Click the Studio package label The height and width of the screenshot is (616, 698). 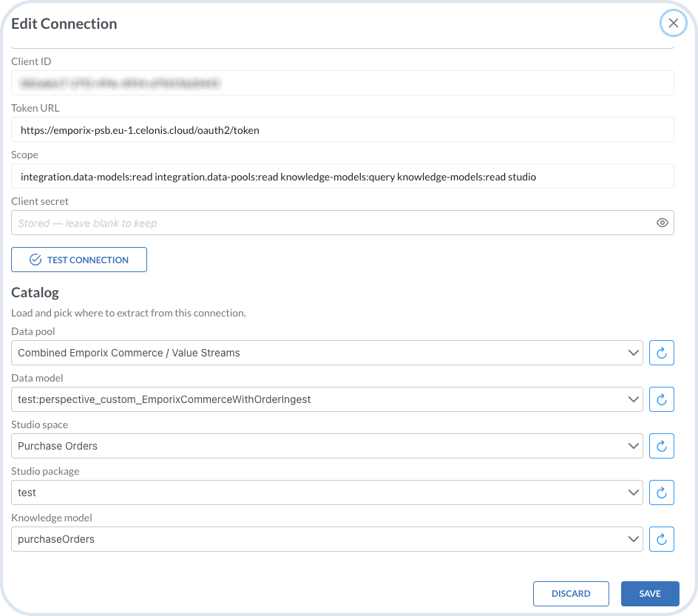pyautogui.click(x=45, y=471)
